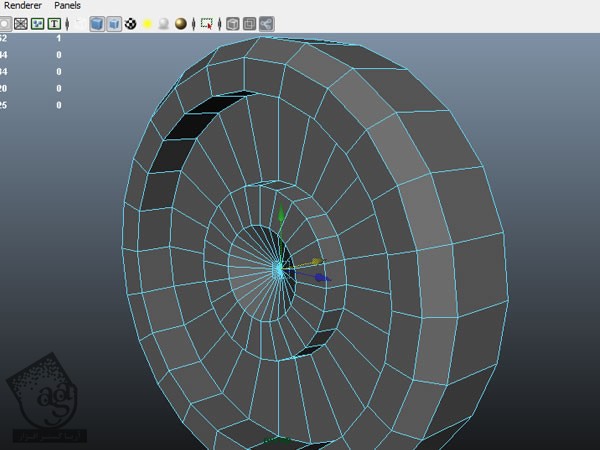Toggle X-ray active components icon

point(249,24)
